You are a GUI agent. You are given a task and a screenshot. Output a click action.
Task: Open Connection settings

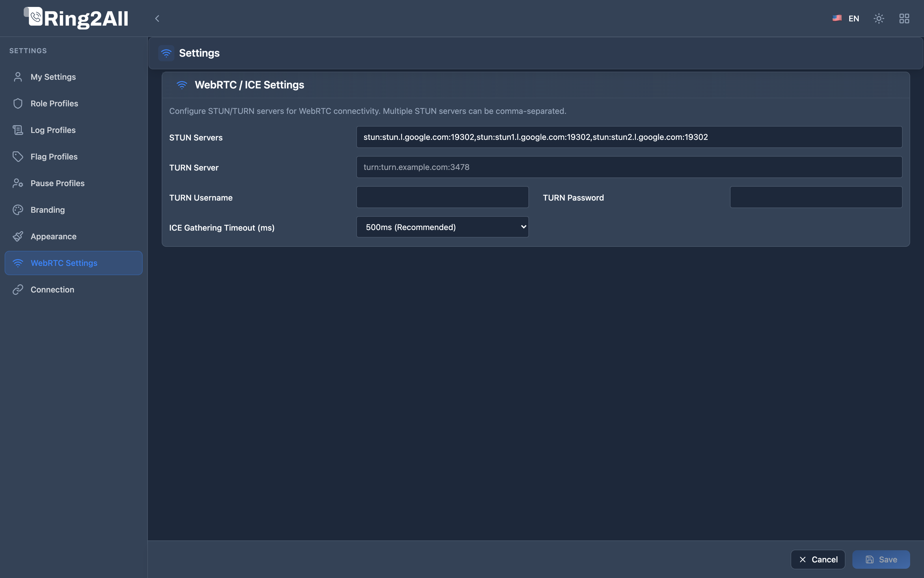coord(73,289)
